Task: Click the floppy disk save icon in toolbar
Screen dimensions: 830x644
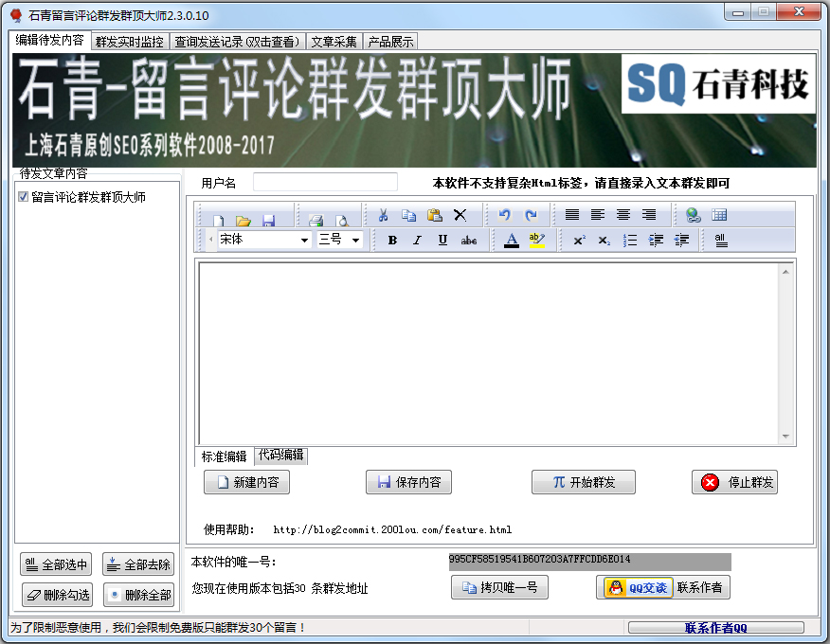Action: point(268,220)
